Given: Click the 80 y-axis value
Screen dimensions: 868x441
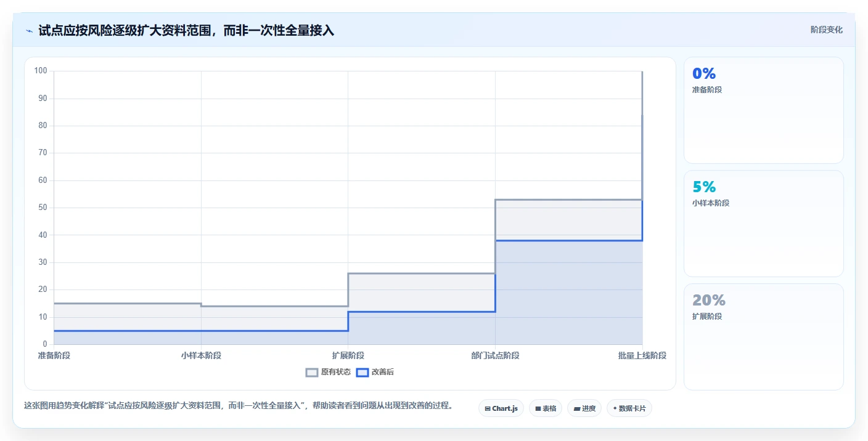Looking at the screenshot, I should coord(43,126).
